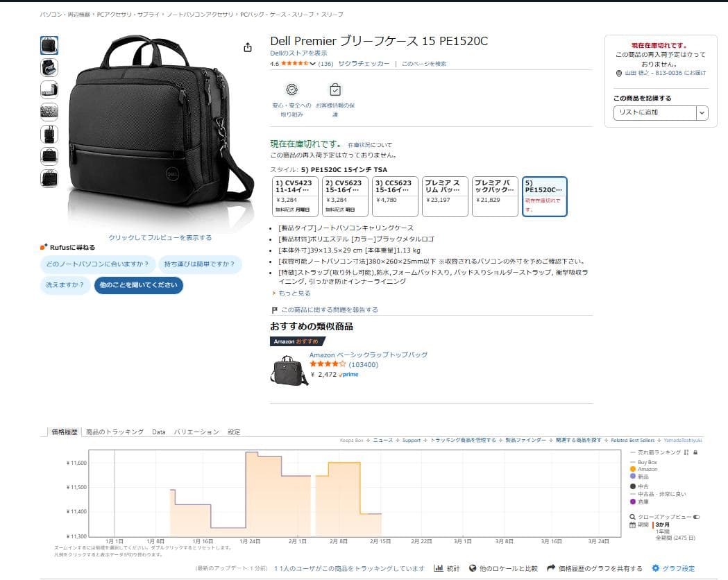
Task: Open スリーブ breadcrumb link
Action: point(332,15)
